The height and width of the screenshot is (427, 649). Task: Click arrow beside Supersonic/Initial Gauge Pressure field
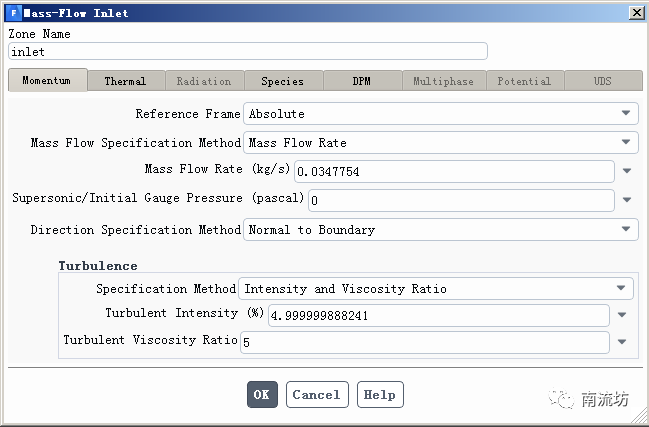coord(627,201)
